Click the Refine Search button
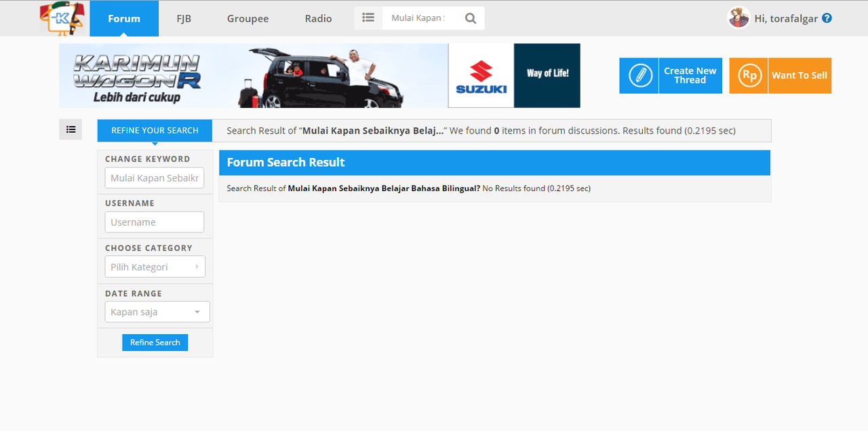This screenshot has width=868, height=431. [155, 342]
